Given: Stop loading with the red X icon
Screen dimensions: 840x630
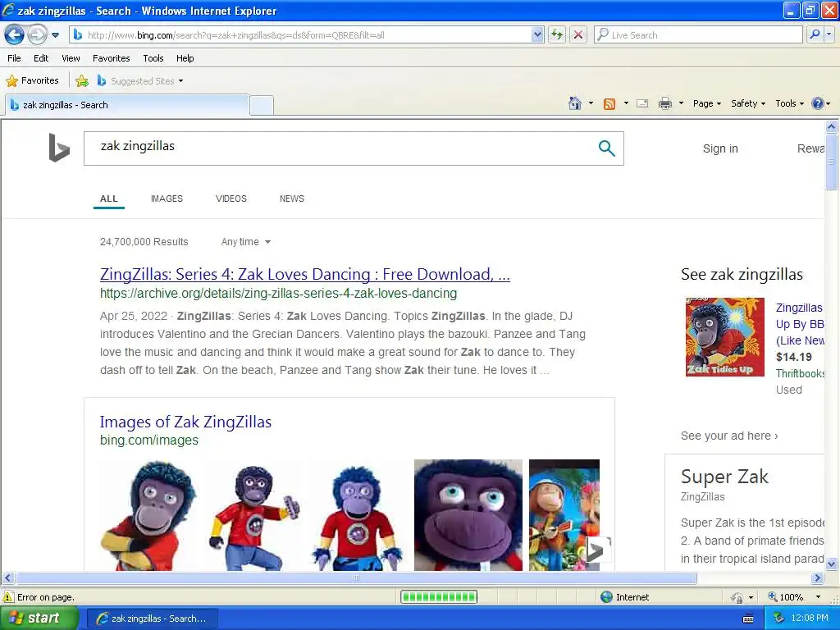Looking at the screenshot, I should [x=578, y=34].
